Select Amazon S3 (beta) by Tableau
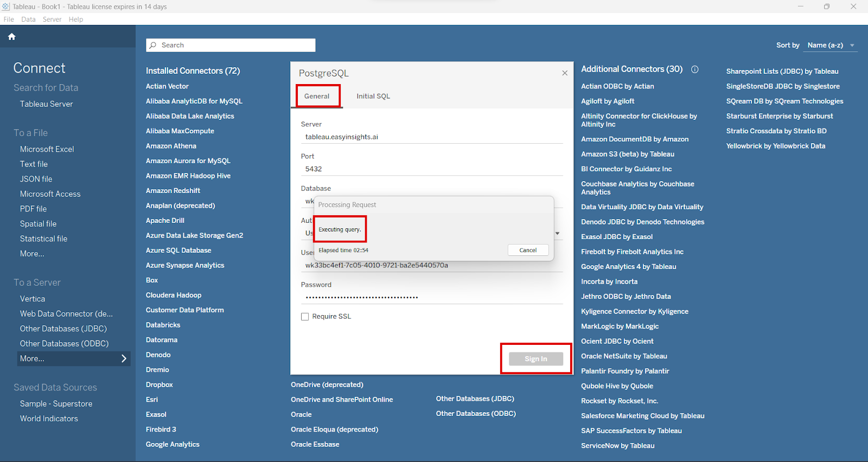868x462 pixels. (628, 154)
